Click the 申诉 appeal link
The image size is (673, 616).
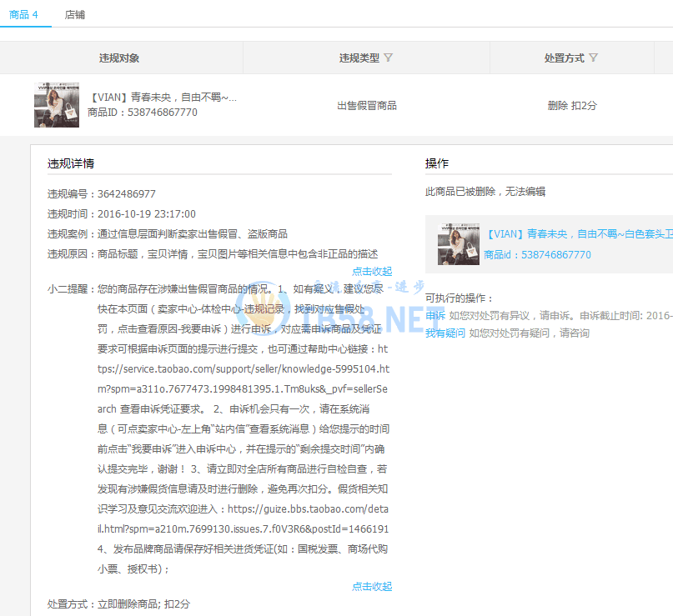[x=434, y=316]
